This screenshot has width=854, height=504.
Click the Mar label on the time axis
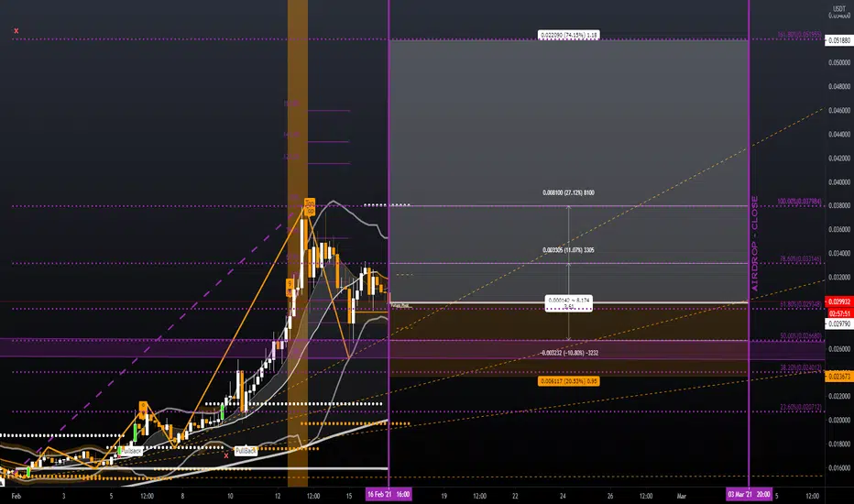[x=682, y=496]
